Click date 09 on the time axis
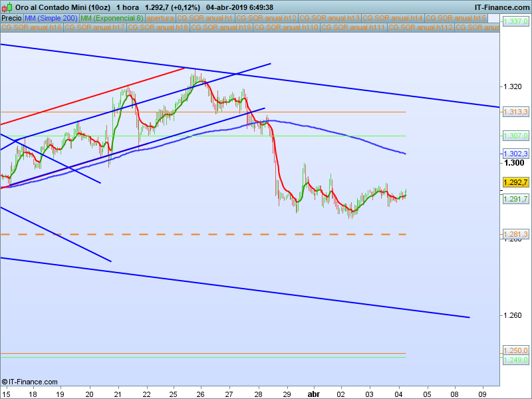Screen dimensions: 532x399 (483, 394)
